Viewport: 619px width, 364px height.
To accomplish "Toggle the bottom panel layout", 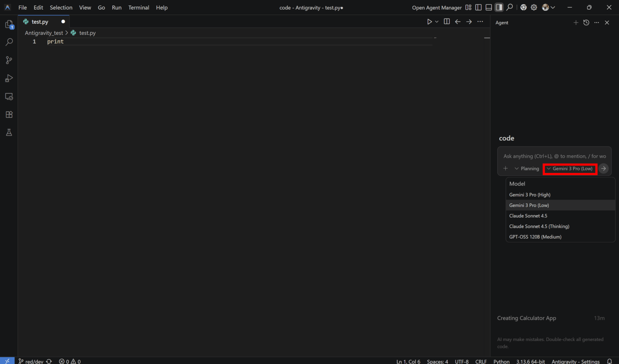I will [488, 8].
